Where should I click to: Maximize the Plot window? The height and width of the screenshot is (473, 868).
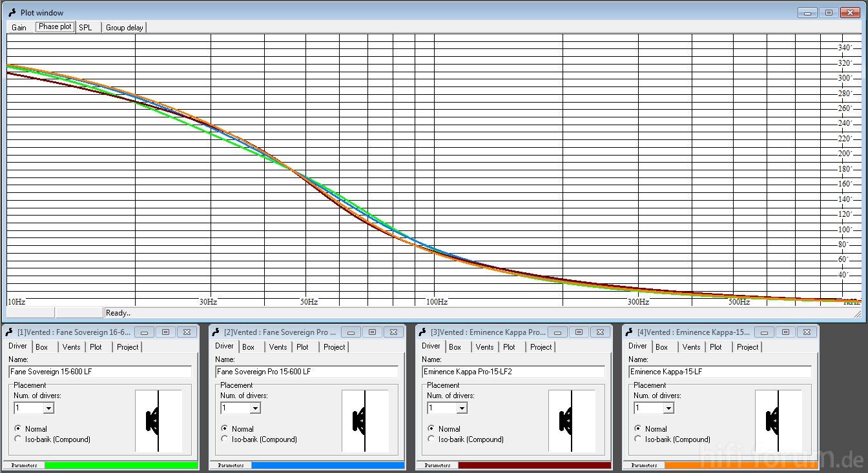[829, 12]
